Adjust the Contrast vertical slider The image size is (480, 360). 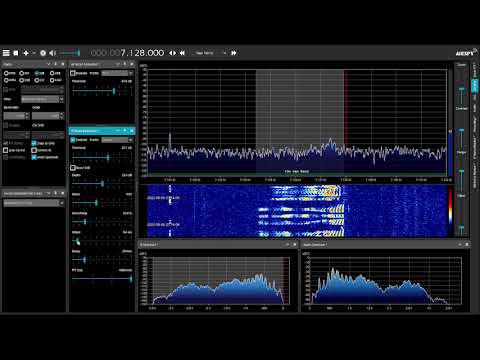coord(461,131)
